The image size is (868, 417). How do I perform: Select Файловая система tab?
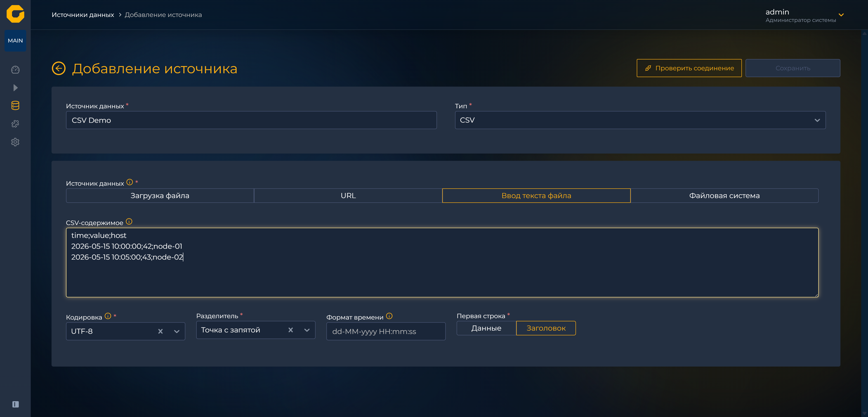pos(724,196)
